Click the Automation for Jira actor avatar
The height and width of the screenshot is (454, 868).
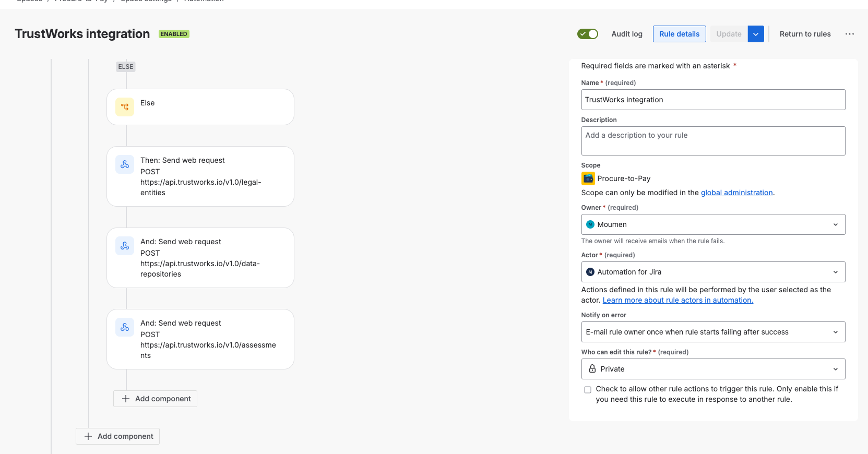(x=590, y=272)
